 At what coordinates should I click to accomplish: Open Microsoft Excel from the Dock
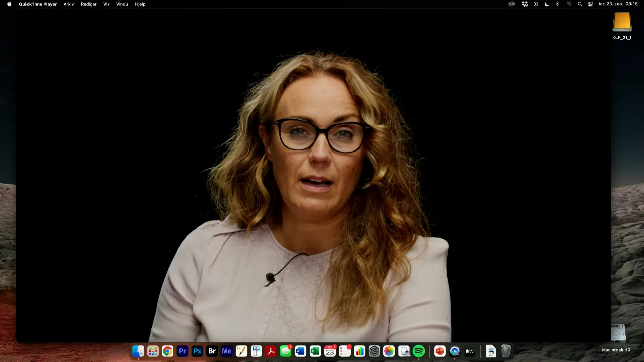(x=315, y=351)
